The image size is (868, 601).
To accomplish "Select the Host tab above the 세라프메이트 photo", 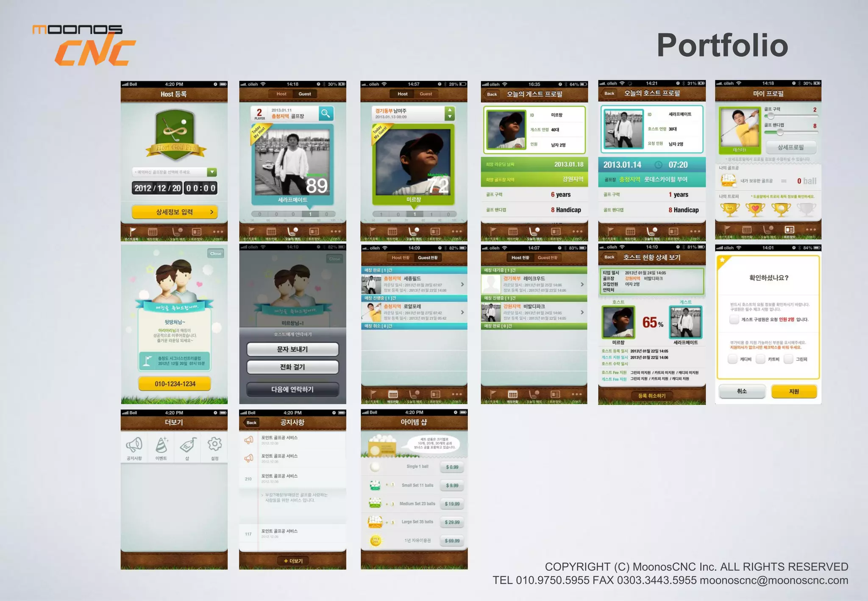I will click(x=281, y=94).
